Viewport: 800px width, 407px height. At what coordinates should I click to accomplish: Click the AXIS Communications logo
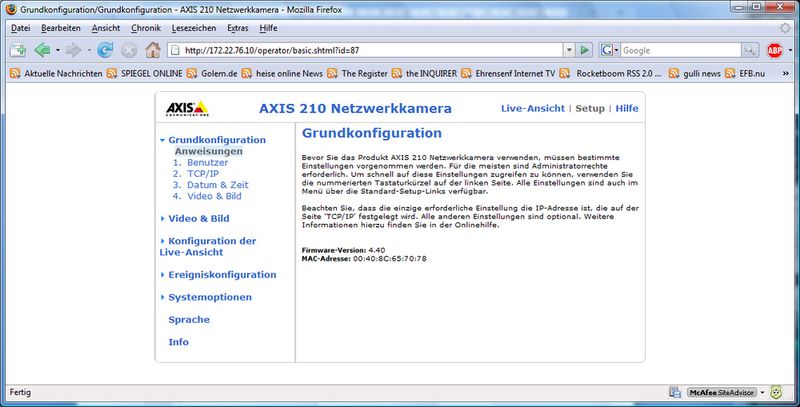point(187,108)
